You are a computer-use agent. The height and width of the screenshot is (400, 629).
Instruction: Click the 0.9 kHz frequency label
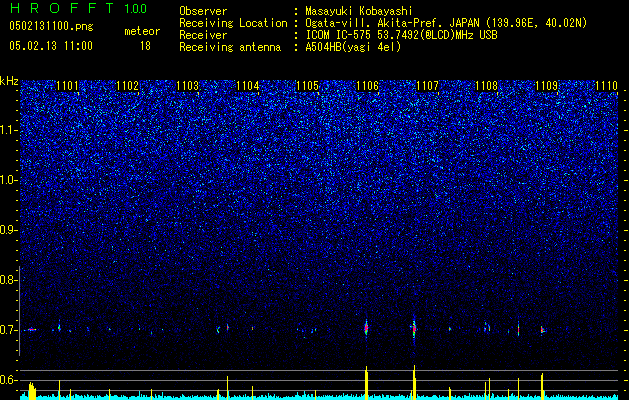8,230
